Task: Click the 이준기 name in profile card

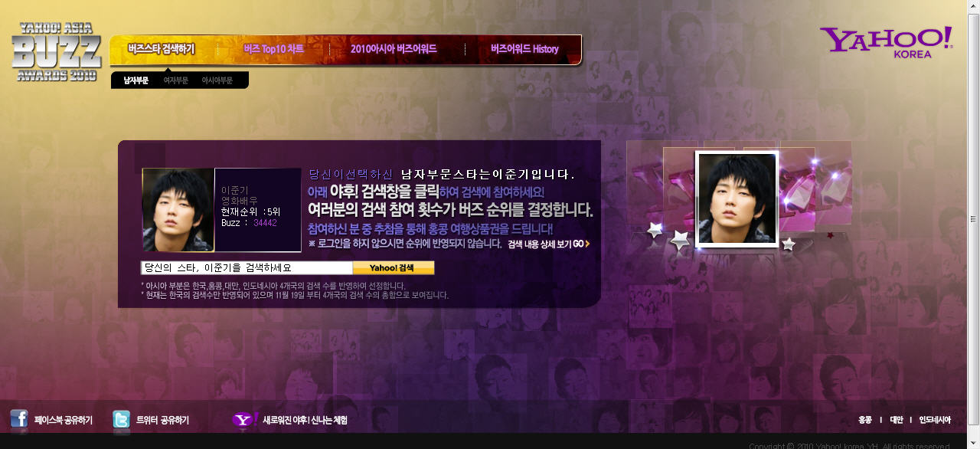Action: 234,190
